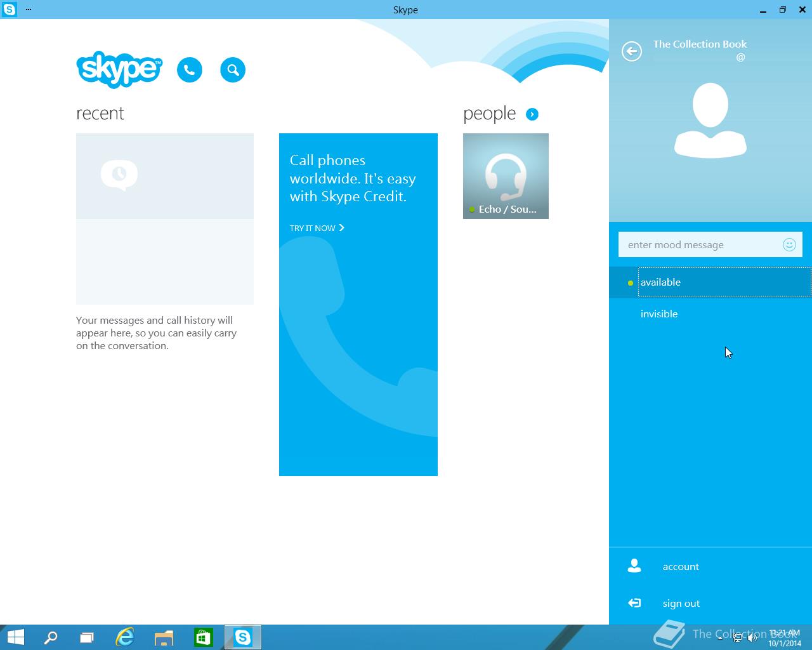Screen dimensions: 812x650
Task: Click the account person icon
Action: coord(634,566)
